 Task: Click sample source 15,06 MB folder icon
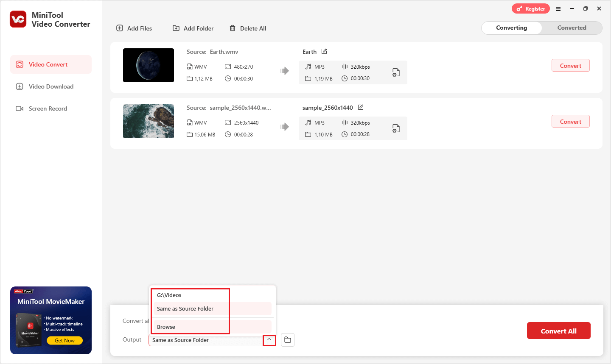pos(190,134)
